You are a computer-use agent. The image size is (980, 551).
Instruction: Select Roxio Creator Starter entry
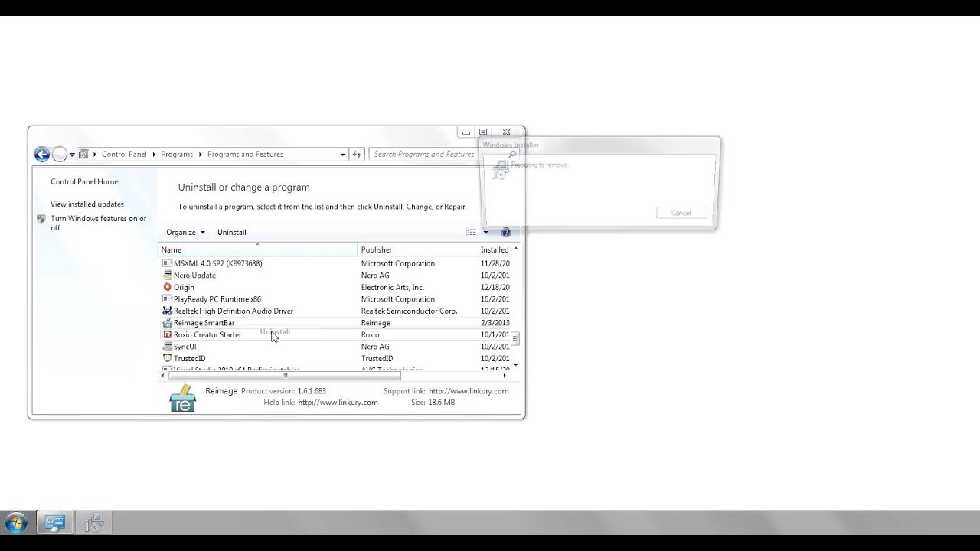pyautogui.click(x=335, y=334)
